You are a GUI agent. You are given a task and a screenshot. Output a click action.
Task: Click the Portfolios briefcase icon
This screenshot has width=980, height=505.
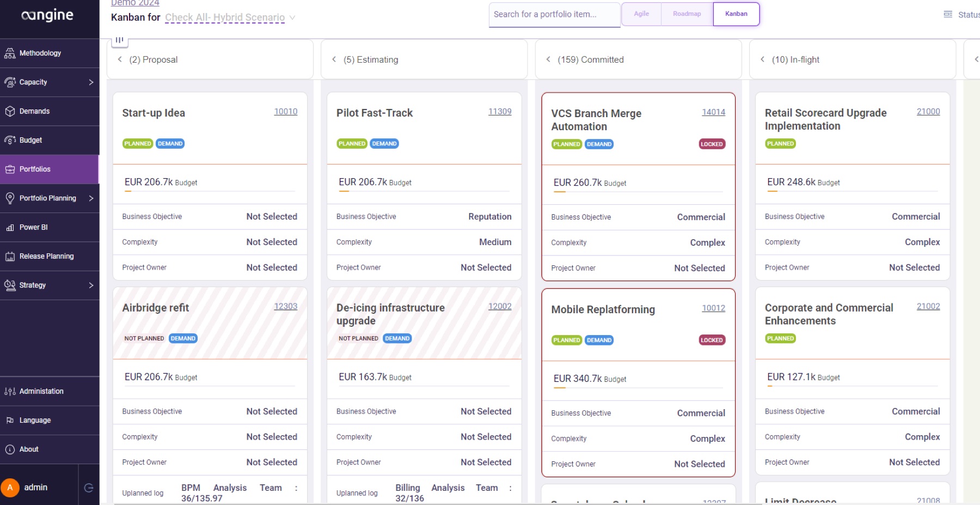tap(10, 169)
